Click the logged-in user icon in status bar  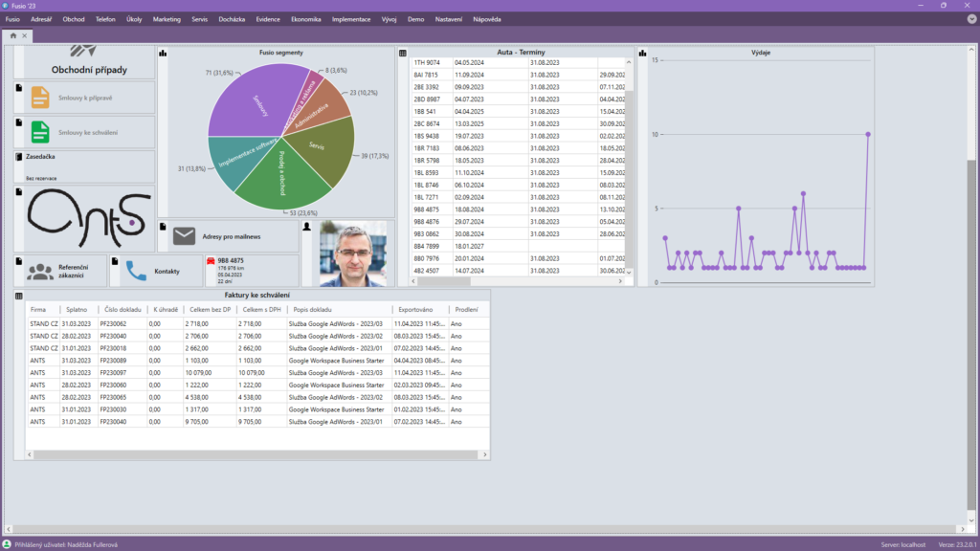point(8,544)
